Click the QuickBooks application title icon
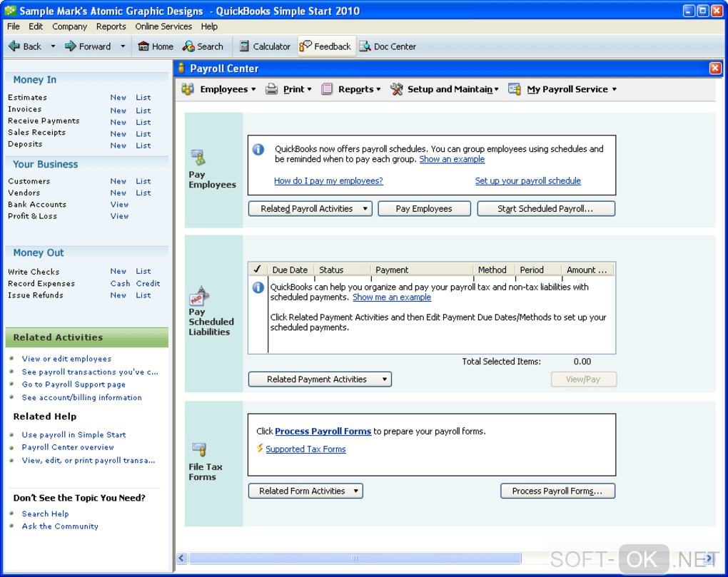Viewport: 728px width, 577px height. (10, 10)
